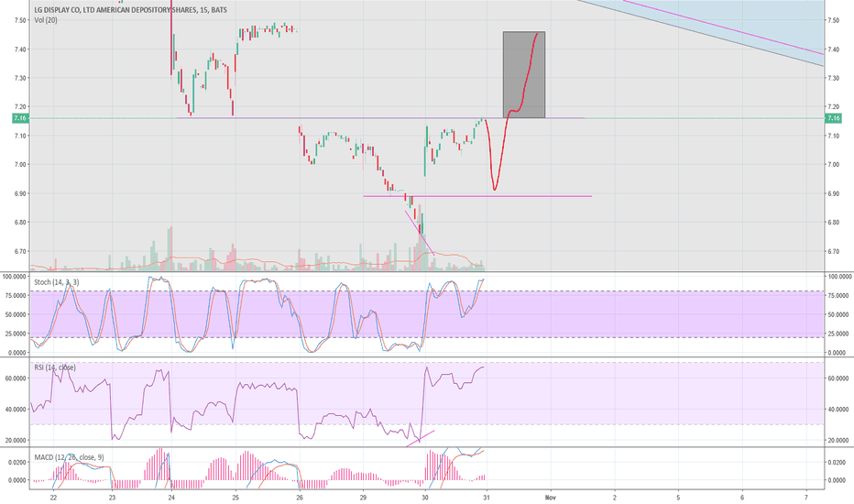Click the Nov label on time axis
The image size is (854, 504).
coord(550,498)
